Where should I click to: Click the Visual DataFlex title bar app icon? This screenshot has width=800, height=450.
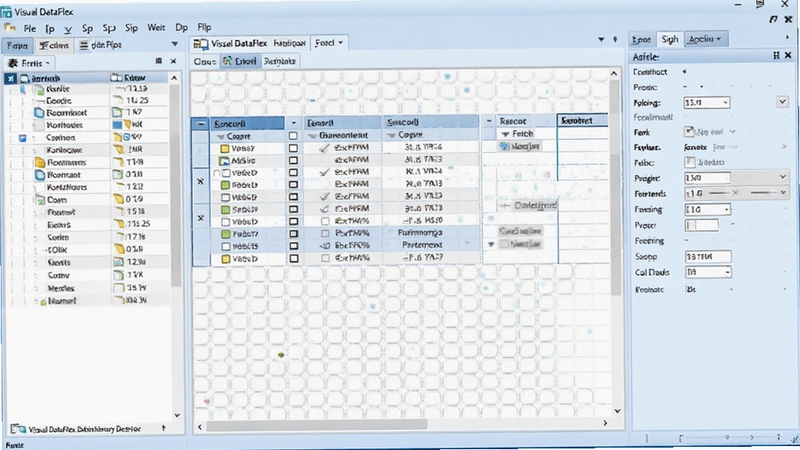coord(6,11)
